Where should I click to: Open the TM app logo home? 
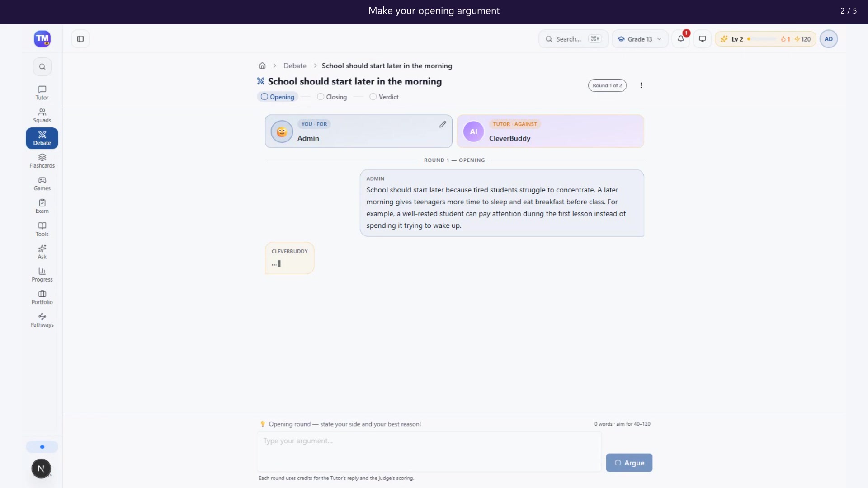point(42,39)
